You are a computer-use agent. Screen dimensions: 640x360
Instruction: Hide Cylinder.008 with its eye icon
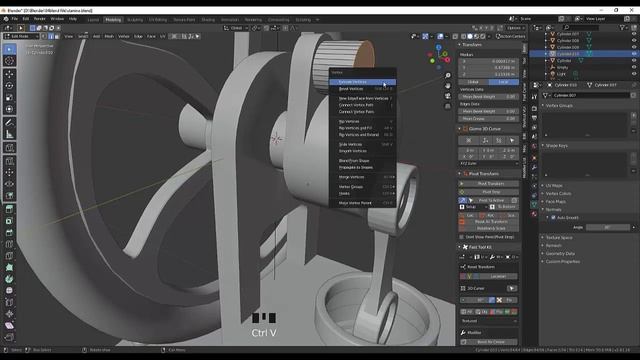point(634,40)
